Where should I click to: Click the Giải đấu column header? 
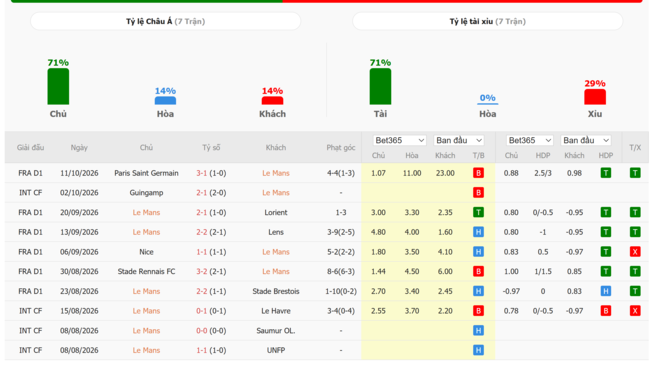30,148
